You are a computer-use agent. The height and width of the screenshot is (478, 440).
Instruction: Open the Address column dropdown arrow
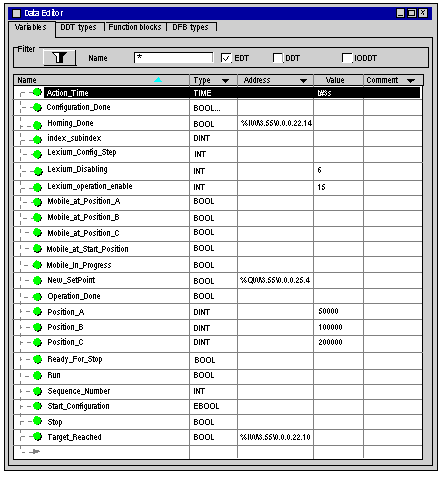[303, 81]
